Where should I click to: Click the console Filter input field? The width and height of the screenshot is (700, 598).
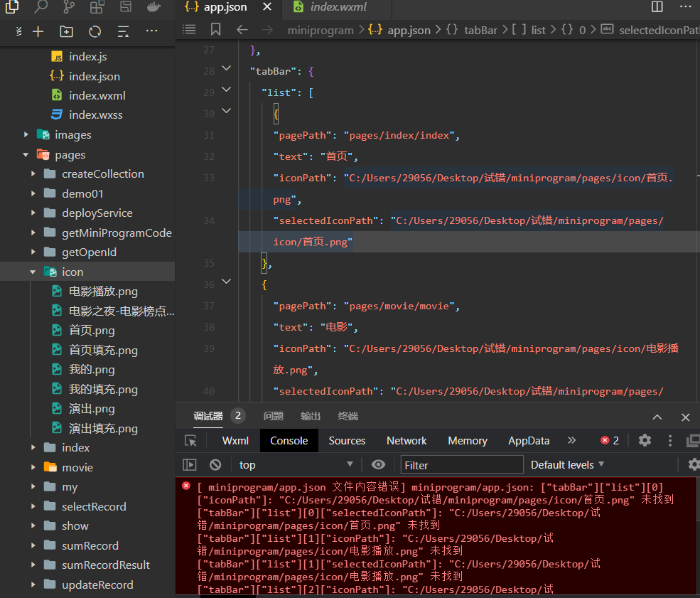click(462, 465)
